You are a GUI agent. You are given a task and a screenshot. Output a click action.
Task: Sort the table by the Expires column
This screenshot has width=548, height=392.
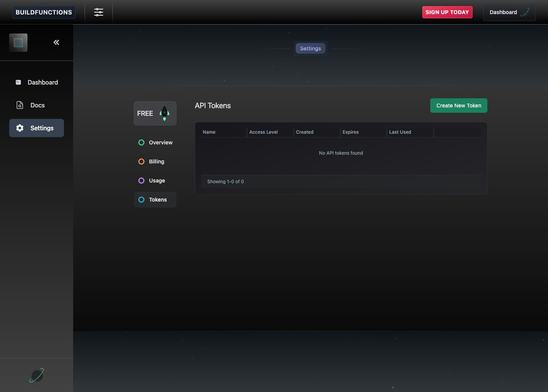click(x=351, y=132)
